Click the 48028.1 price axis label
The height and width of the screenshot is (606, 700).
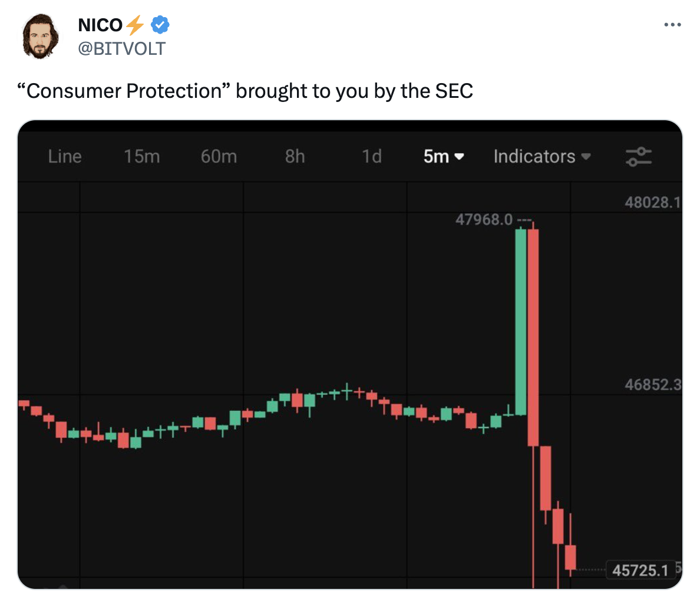(x=652, y=203)
